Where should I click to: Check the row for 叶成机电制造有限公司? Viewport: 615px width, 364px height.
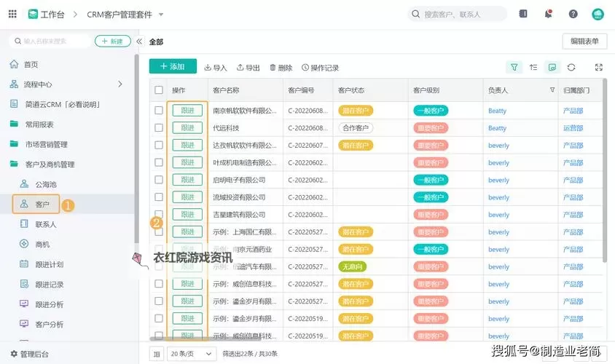tap(159, 162)
